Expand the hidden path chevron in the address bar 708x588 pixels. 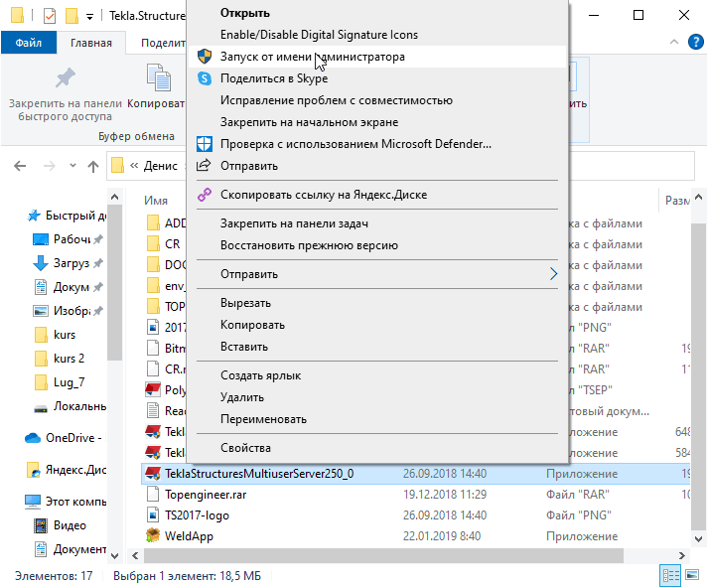tap(134, 166)
